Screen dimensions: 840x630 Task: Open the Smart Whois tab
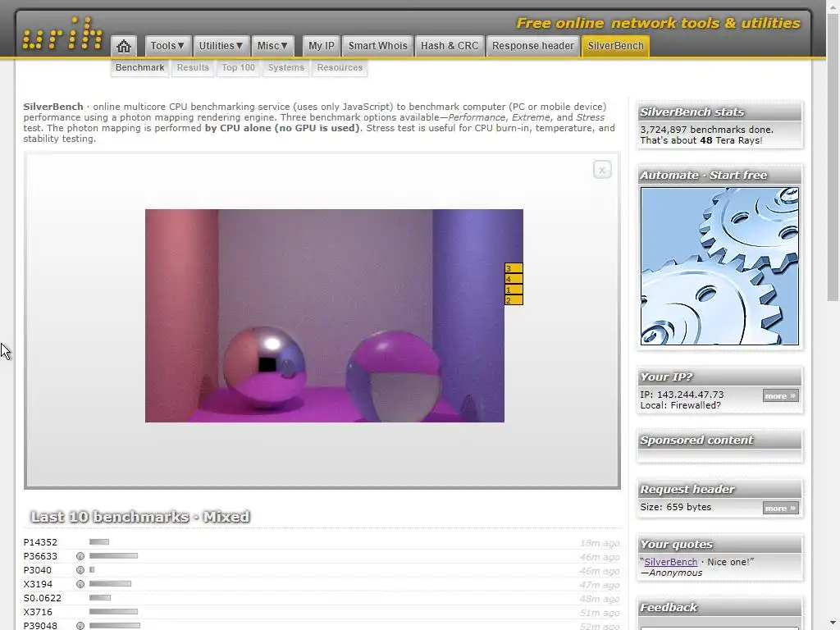click(x=377, y=46)
